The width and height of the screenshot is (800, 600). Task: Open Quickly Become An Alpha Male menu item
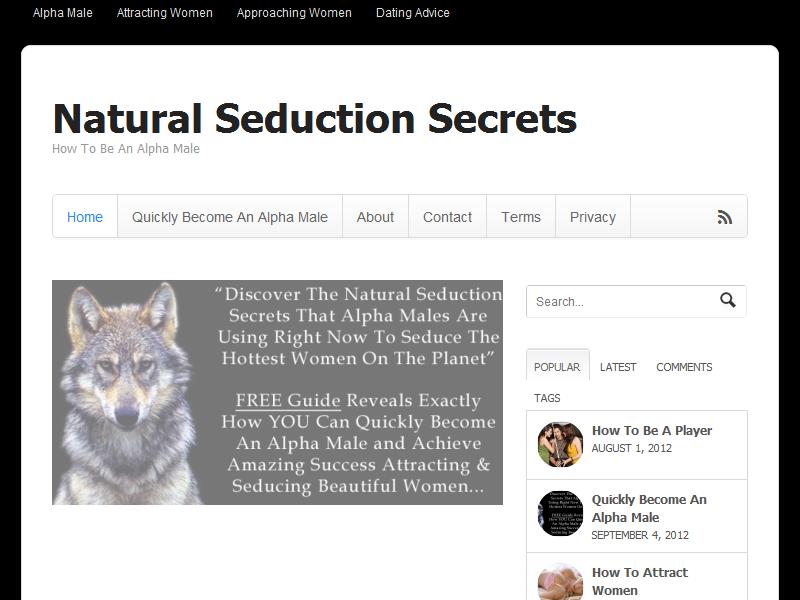pos(230,217)
